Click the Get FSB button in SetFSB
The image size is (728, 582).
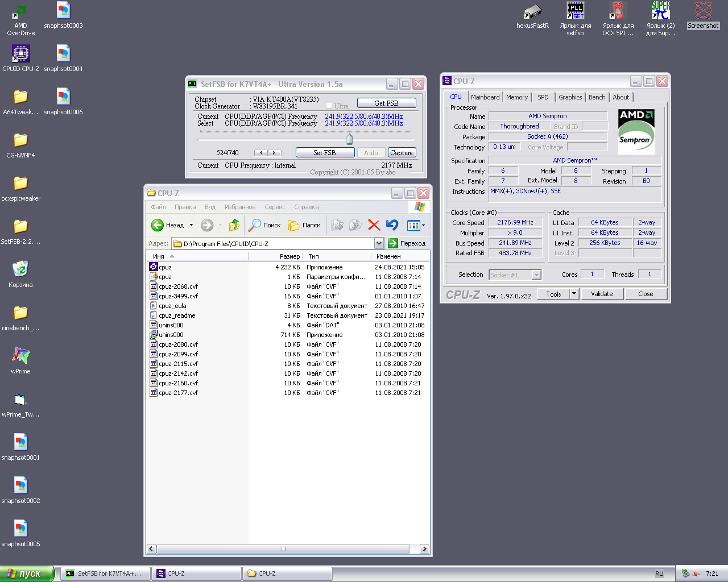click(386, 103)
